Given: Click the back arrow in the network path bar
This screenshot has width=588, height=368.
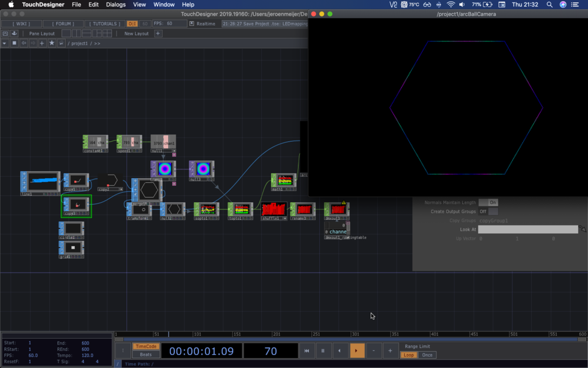Looking at the screenshot, I should tap(24, 43).
